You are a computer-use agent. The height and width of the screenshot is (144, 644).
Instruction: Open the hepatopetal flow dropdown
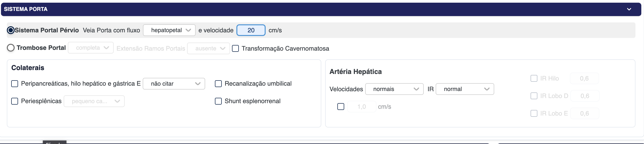click(x=169, y=30)
